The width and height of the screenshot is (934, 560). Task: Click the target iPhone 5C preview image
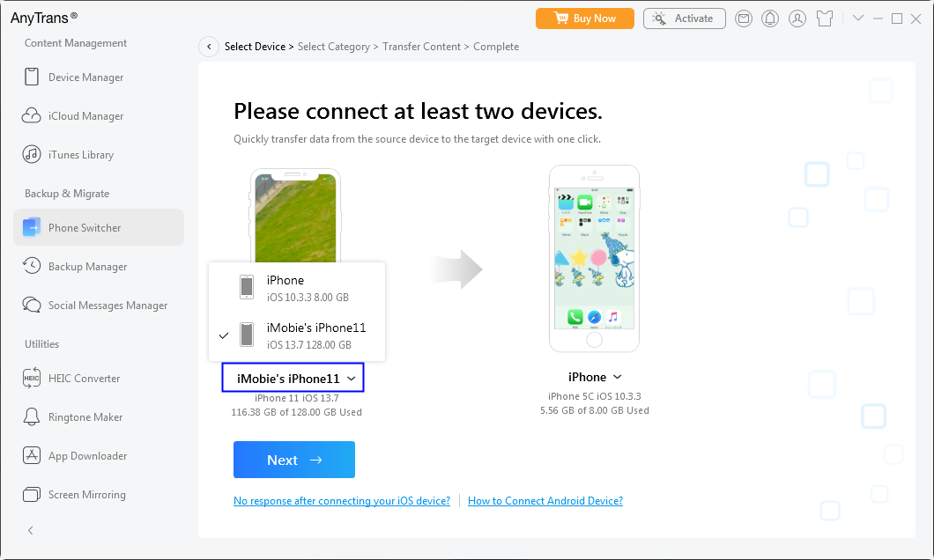click(x=594, y=259)
